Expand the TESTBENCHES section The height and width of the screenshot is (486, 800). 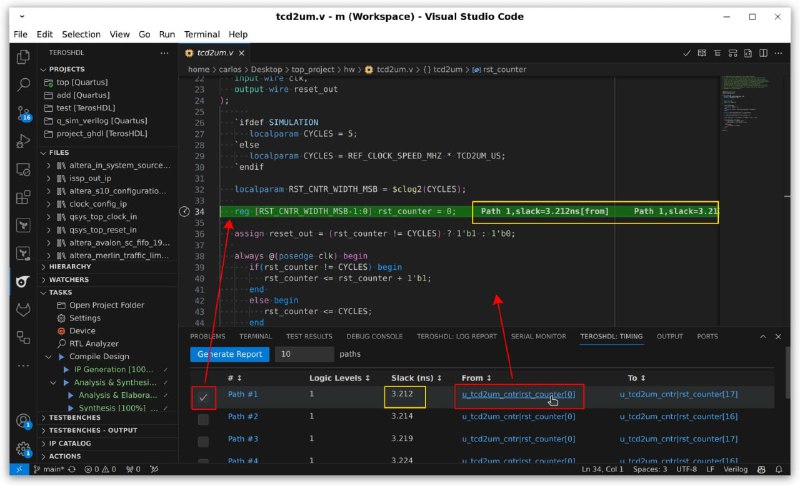click(108, 417)
